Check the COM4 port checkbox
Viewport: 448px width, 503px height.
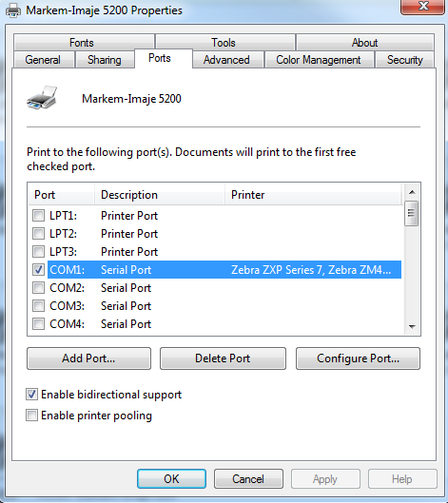38,323
